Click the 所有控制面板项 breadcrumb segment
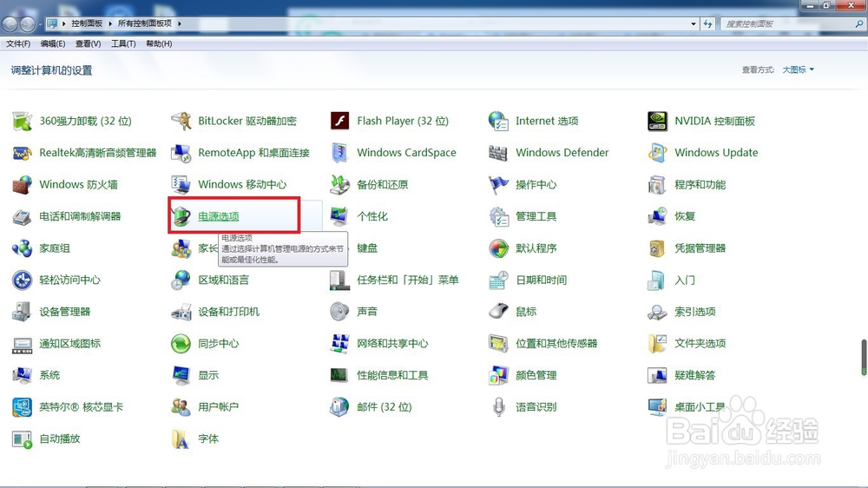Screen dimensions: 868x488 pos(144,23)
